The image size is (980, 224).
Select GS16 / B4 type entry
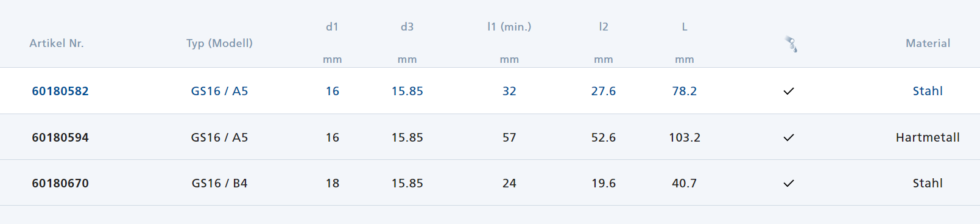219,183
